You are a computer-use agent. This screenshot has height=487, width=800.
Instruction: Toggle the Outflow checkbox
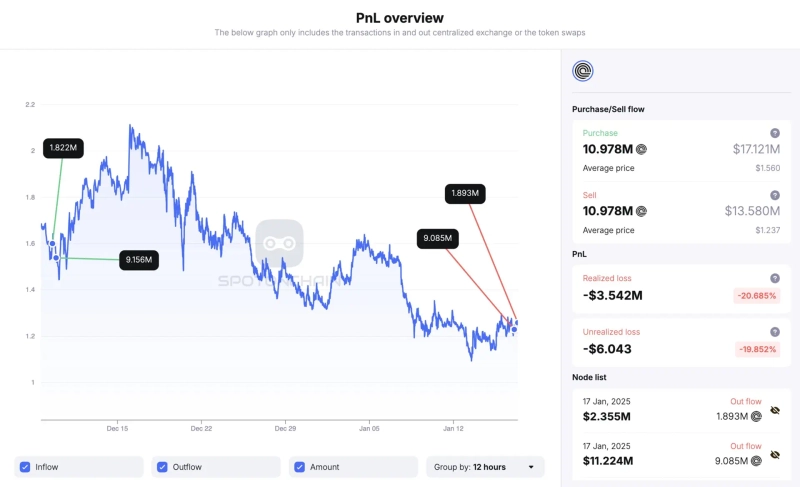162,467
